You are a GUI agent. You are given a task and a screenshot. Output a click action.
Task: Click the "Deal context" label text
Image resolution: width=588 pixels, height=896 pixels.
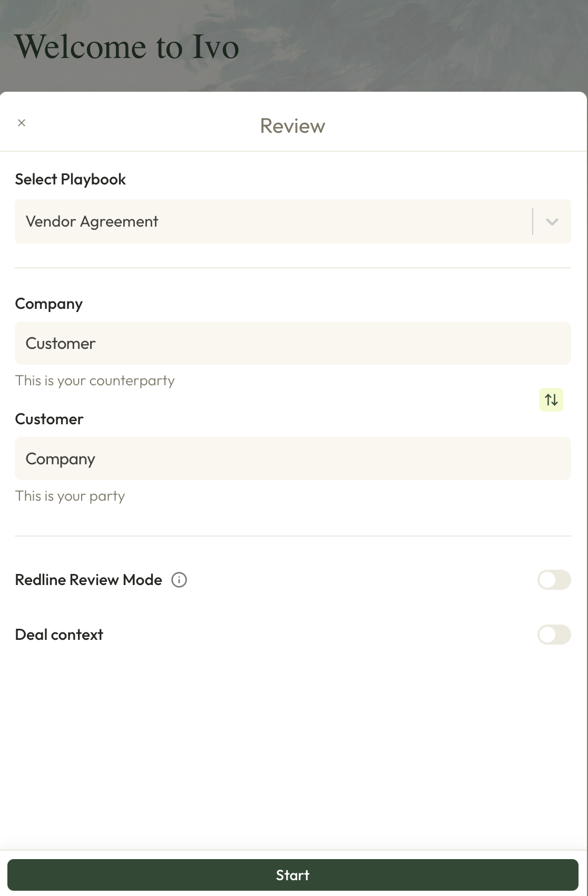pos(59,635)
